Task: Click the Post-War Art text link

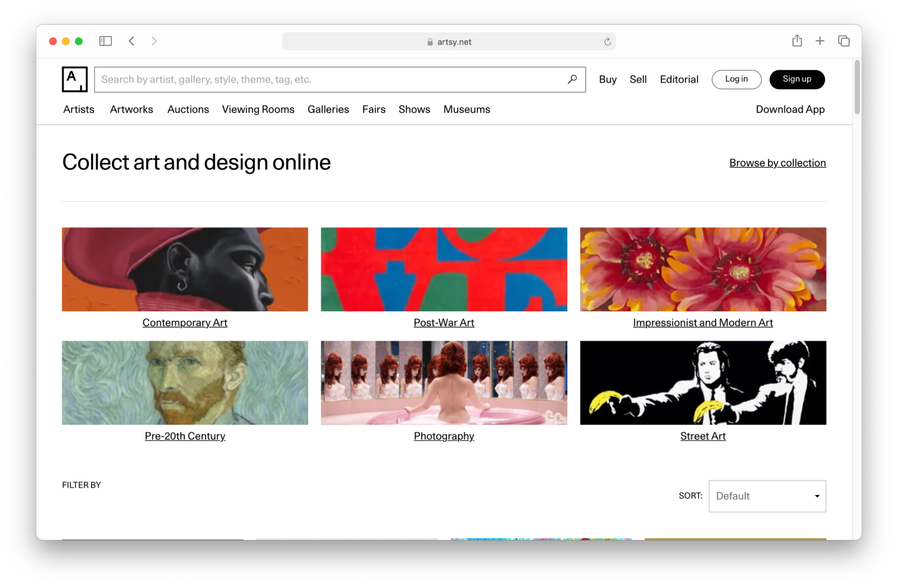Action: [444, 323]
